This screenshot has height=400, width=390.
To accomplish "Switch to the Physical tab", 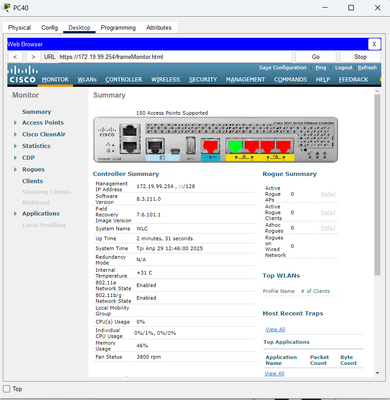I will [x=19, y=28].
